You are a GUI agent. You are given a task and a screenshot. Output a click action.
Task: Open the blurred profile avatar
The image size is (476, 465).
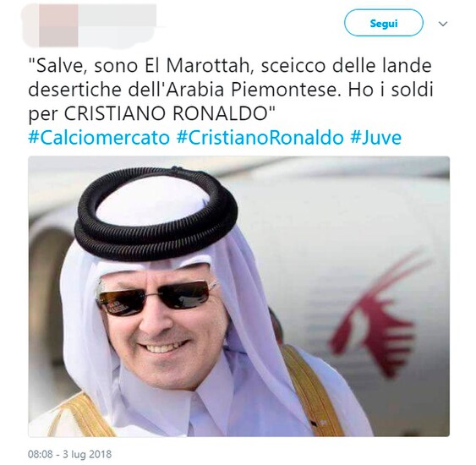click(x=51, y=25)
